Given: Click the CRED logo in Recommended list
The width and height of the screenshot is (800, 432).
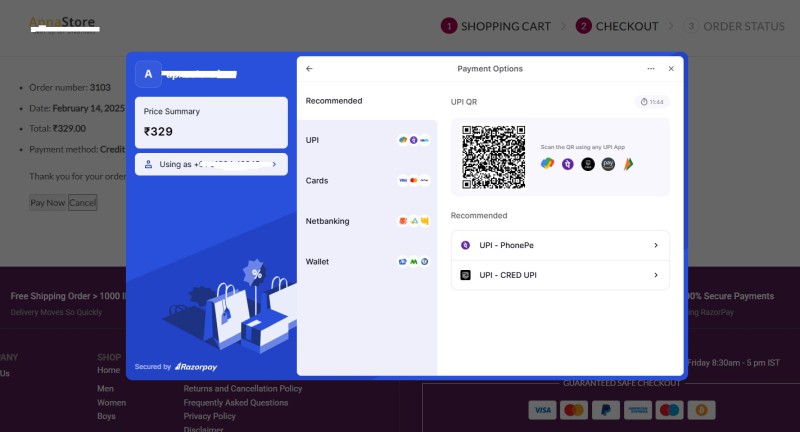Looking at the screenshot, I should [x=465, y=275].
